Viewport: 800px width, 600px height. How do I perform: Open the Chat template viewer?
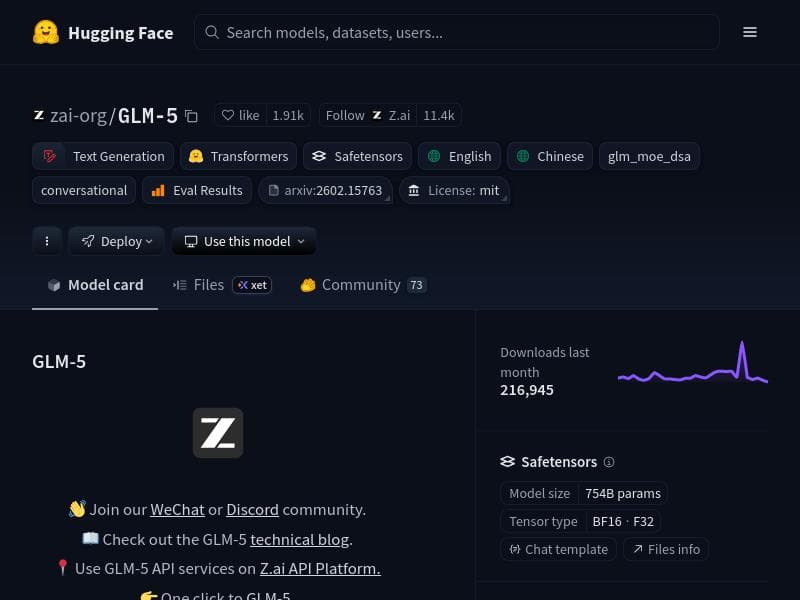click(558, 549)
